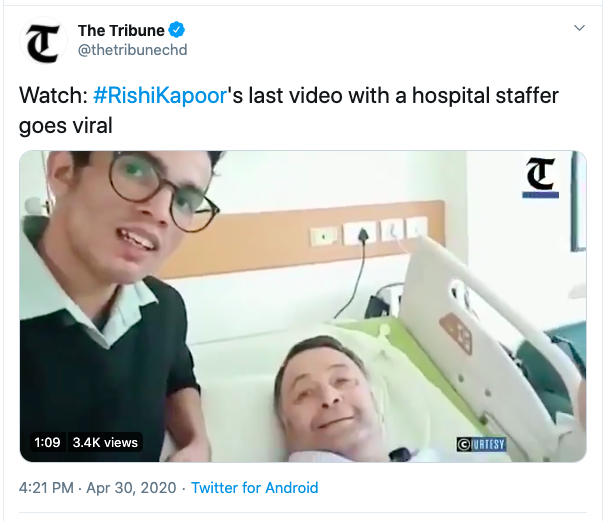The width and height of the screenshot is (611, 521).
Task: Click the 4:21 PM timestamp
Action: click(x=46, y=488)
